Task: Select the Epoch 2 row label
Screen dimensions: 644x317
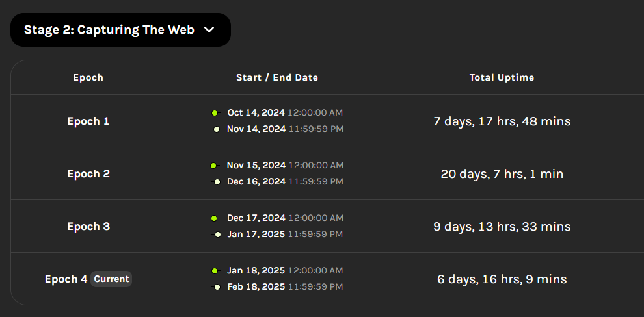Action: (x=88, y=174)
